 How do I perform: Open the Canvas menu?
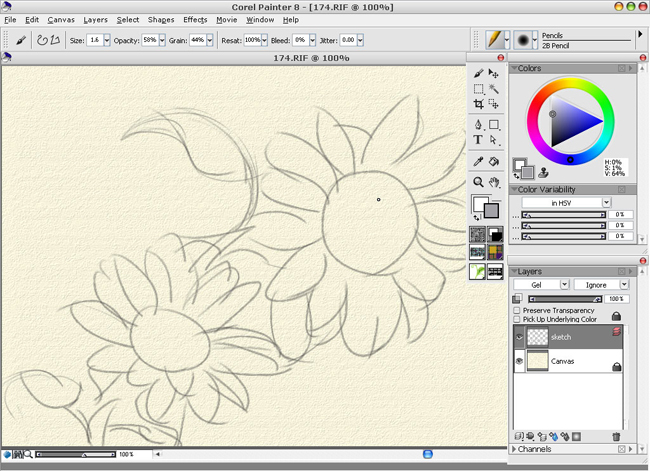tap(61, 19)
